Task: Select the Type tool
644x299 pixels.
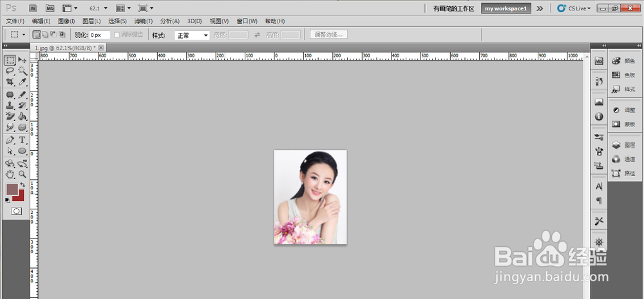Action: (22, 140)
